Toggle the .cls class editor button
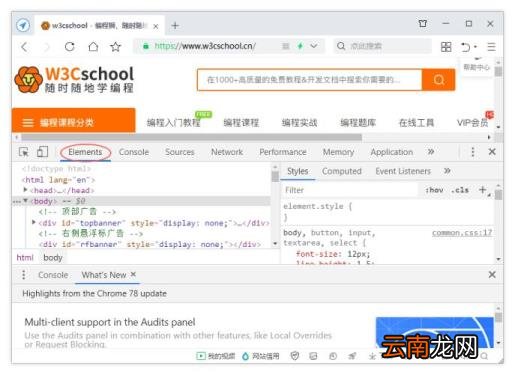 (x=460, y=190)
